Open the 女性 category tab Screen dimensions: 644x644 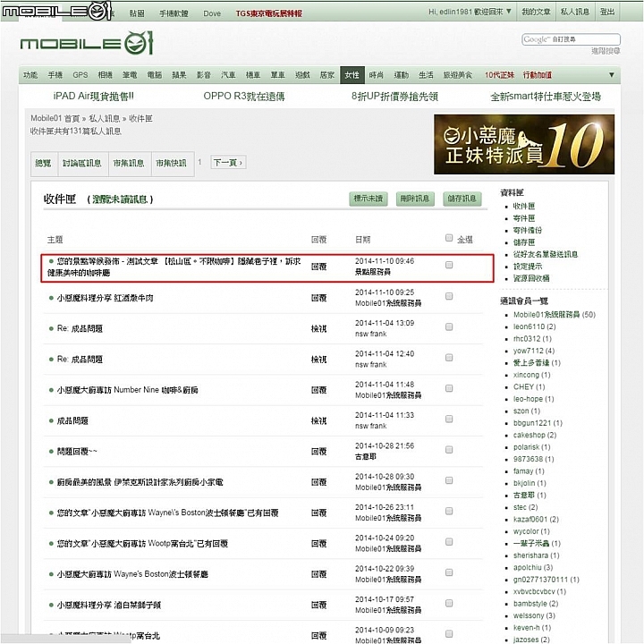click(352, 75)
